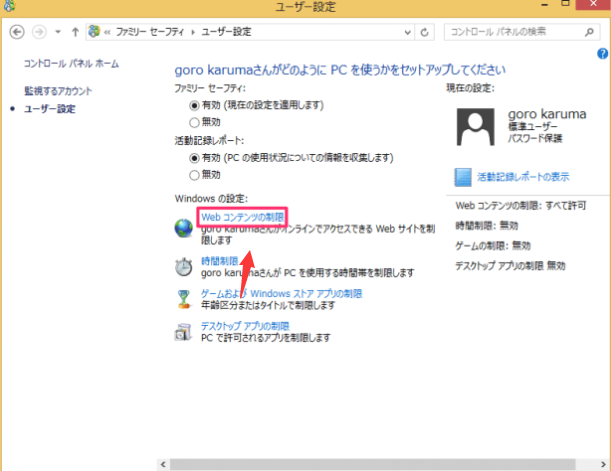Viewport: 611px width, 471px height.
Task: Go back with the back arrow button
Action: point(17,32)
